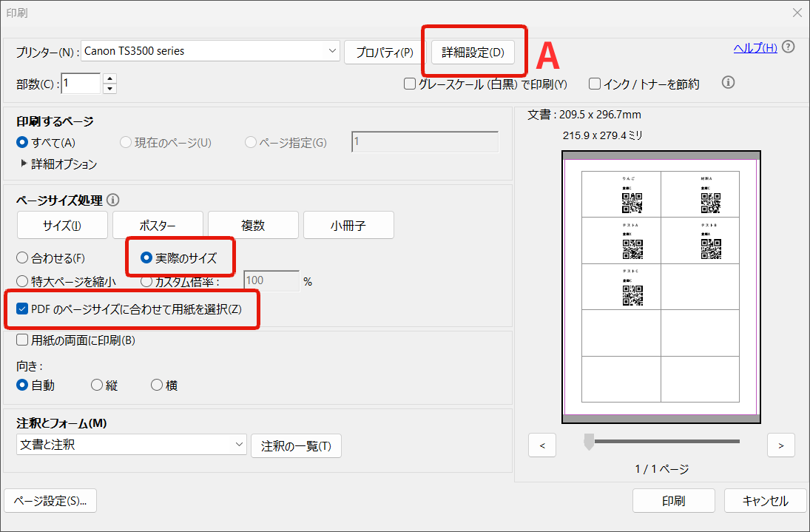This screenshot has width=810, height=532.
Task: Select 横 orientation radio
Action: point(157,385)
